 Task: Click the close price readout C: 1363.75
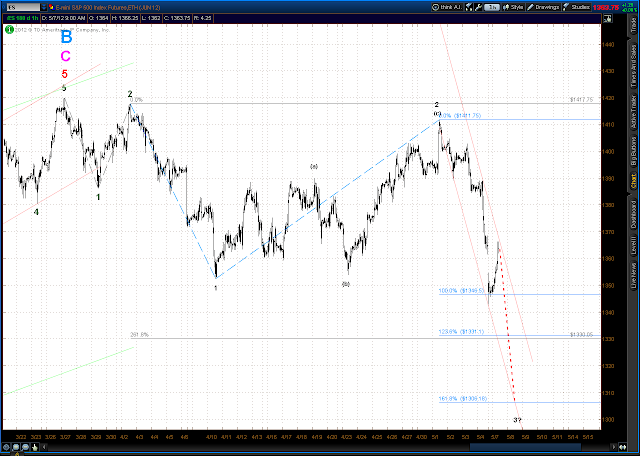pyautogui.click(x=176, y=18)
